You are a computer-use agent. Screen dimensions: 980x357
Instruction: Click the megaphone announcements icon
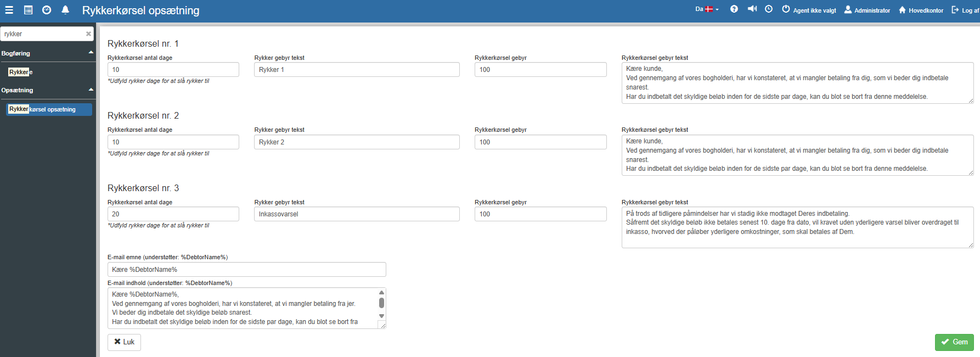click(x=752, y=9)
